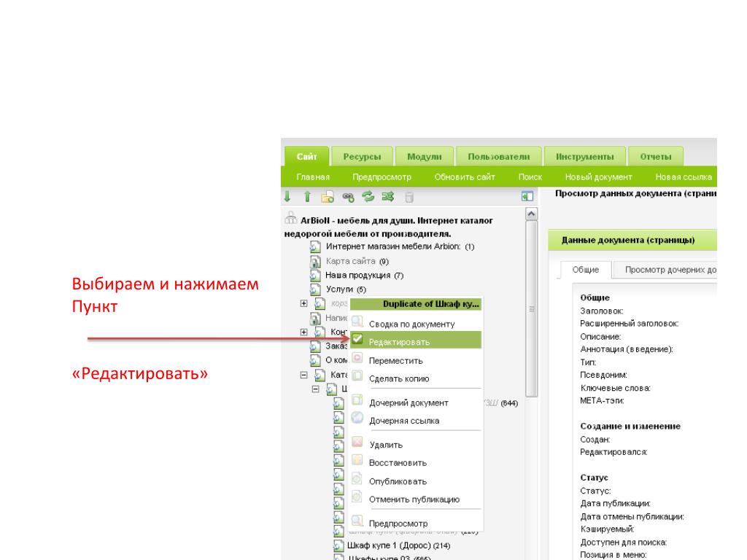The image size is (747, 560).
Task: Click the Ключевые слова label
Action: [615, 388]
